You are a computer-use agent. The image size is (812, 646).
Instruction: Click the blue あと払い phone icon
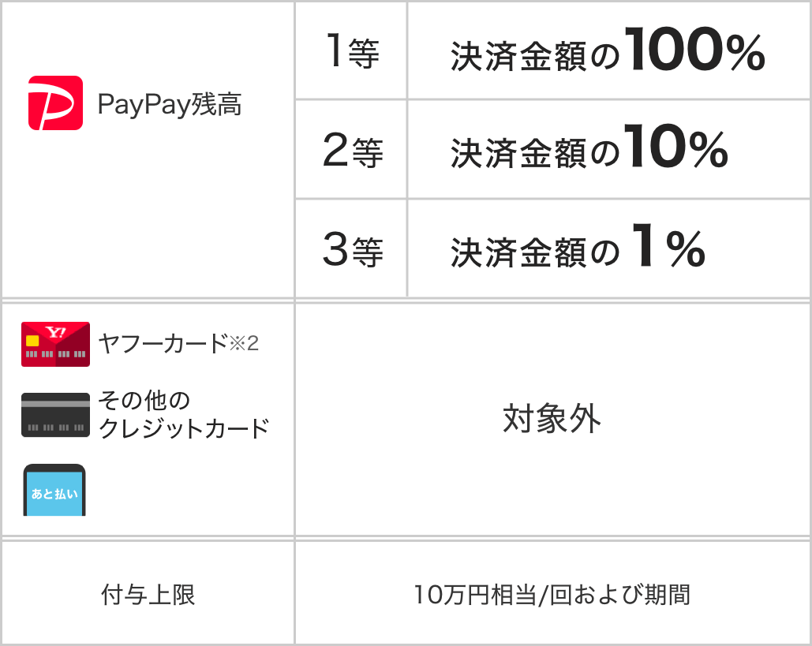coord(54,491)
